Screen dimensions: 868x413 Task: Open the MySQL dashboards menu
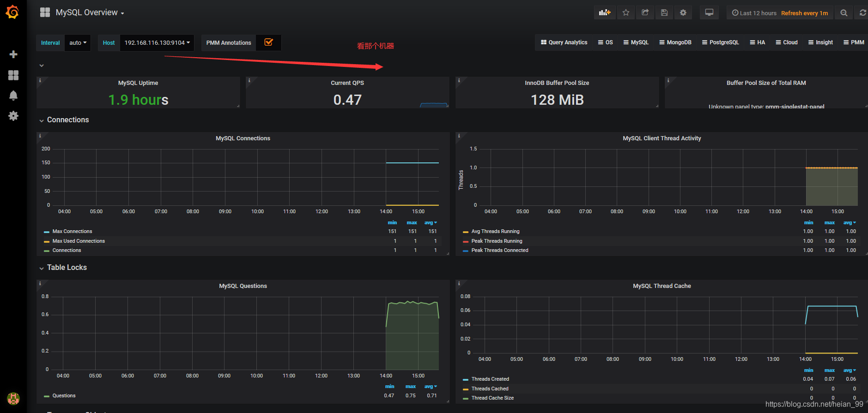[x=636, y=42]
